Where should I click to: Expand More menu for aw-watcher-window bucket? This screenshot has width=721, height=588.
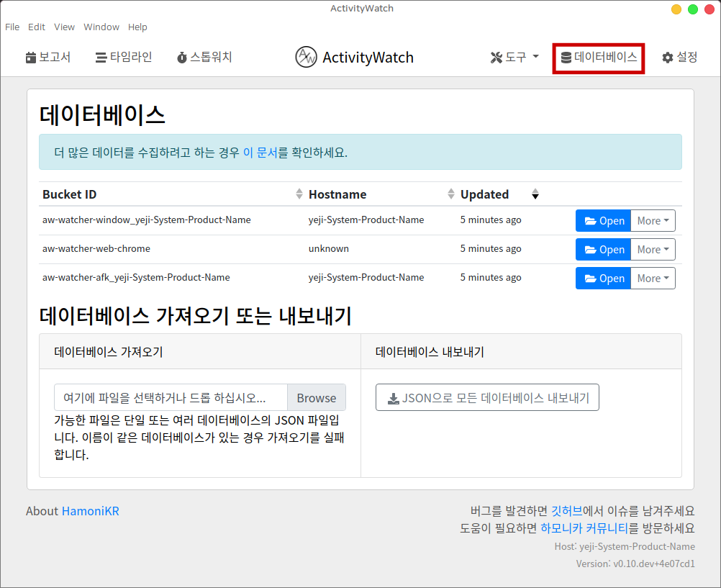click(653, 221)
